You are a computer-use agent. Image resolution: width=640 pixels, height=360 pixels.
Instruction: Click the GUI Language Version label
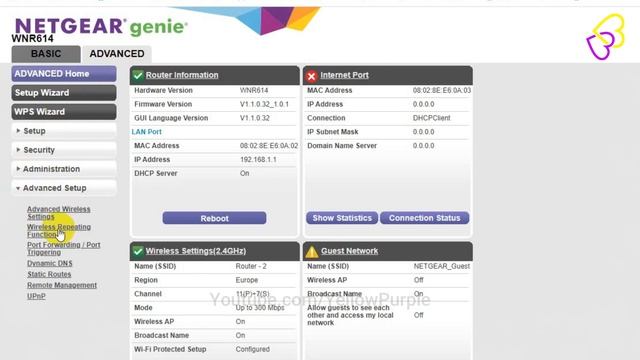[x=171, y=118]
